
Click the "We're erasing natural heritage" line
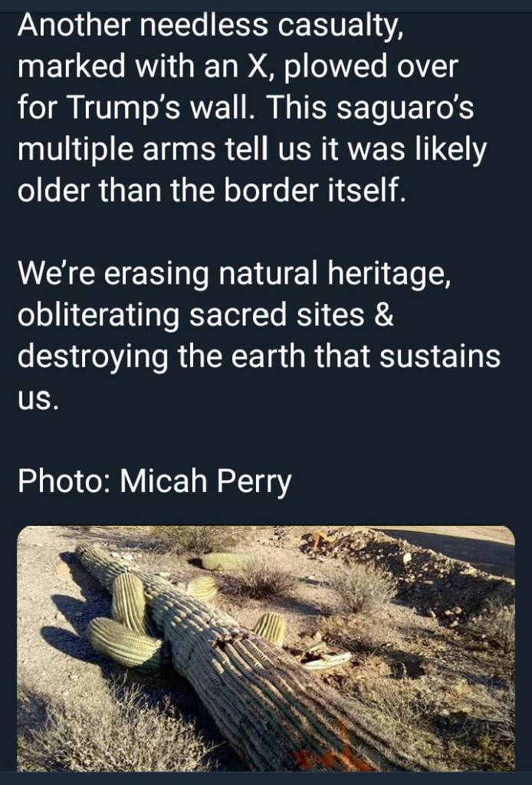[233, 273]
